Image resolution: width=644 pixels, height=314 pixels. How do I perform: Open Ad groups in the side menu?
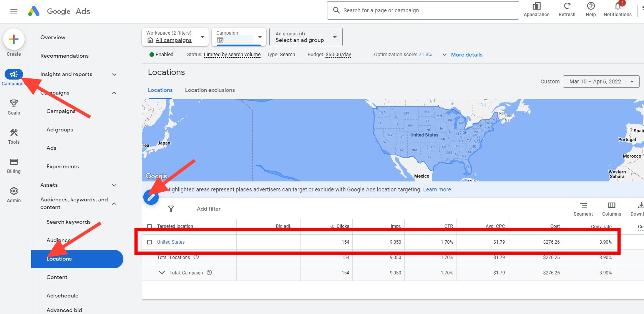[x=60, y=130]
